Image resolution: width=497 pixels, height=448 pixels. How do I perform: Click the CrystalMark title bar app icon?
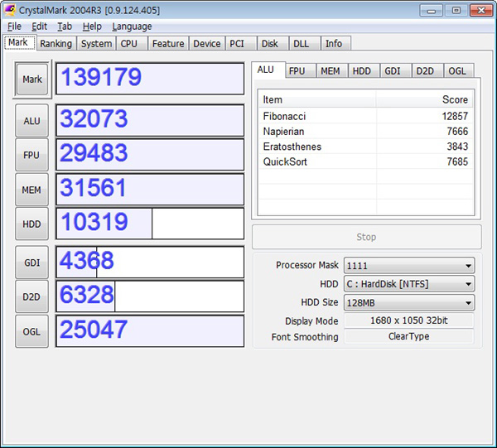(x=9, y=10)
